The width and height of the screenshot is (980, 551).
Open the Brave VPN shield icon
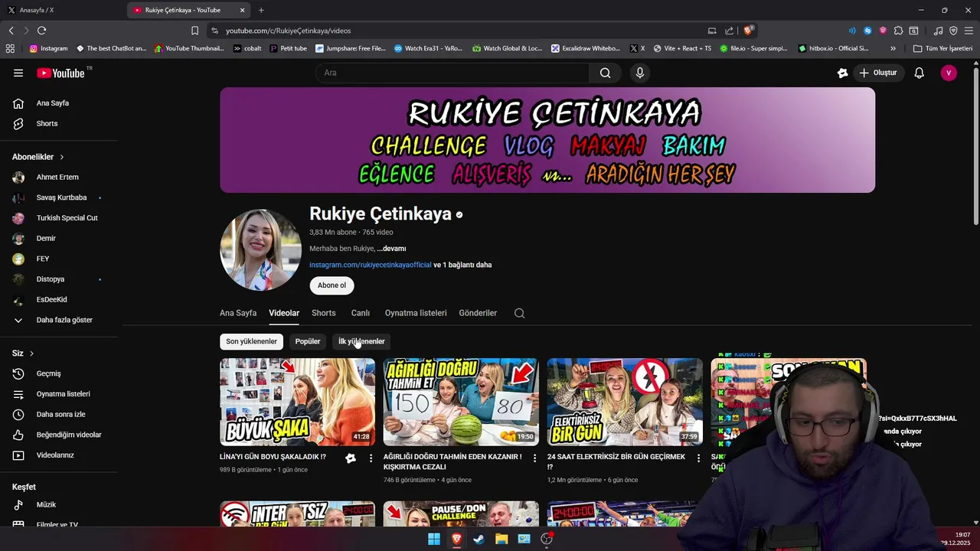(x=953, y=31)
